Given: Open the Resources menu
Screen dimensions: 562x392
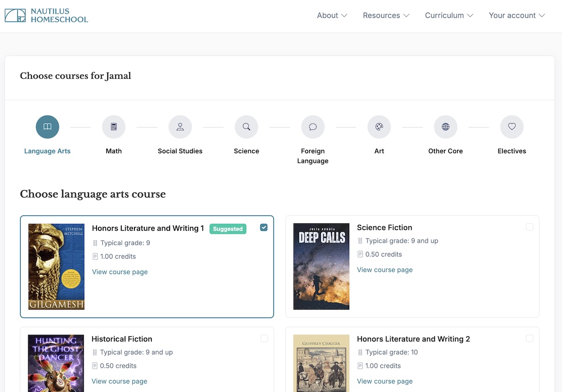Looking at the screenshot, I should 386,15.
